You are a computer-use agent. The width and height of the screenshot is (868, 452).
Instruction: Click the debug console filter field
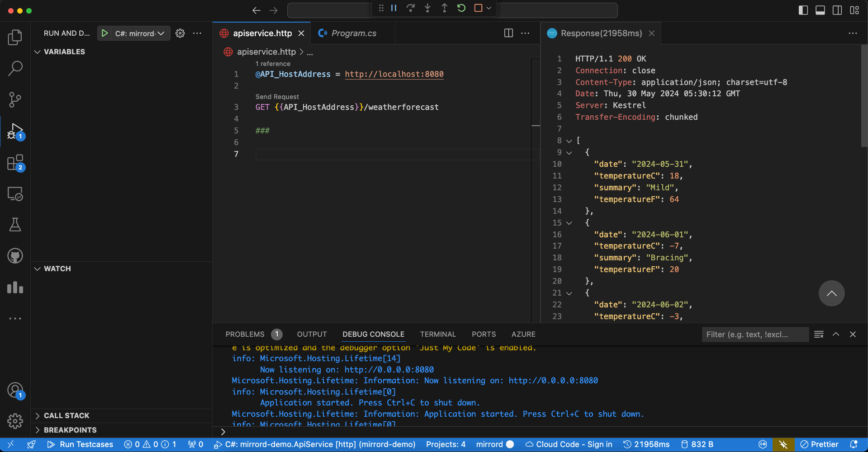coord(755,334)
